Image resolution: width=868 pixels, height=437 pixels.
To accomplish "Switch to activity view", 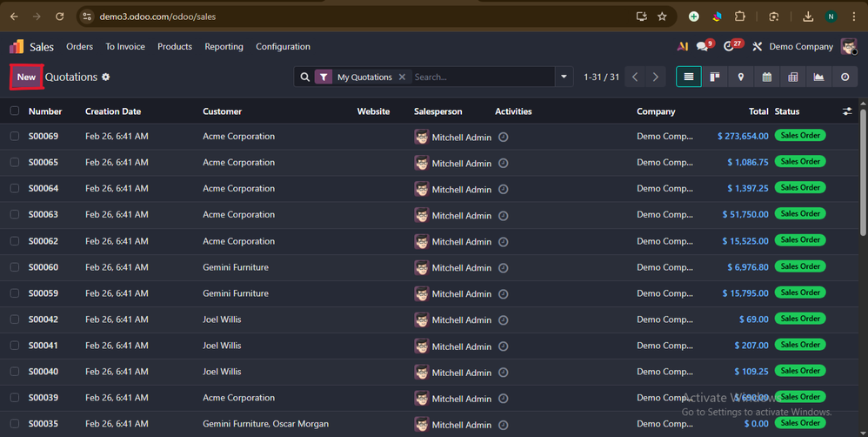I will [x=845, y=77].
